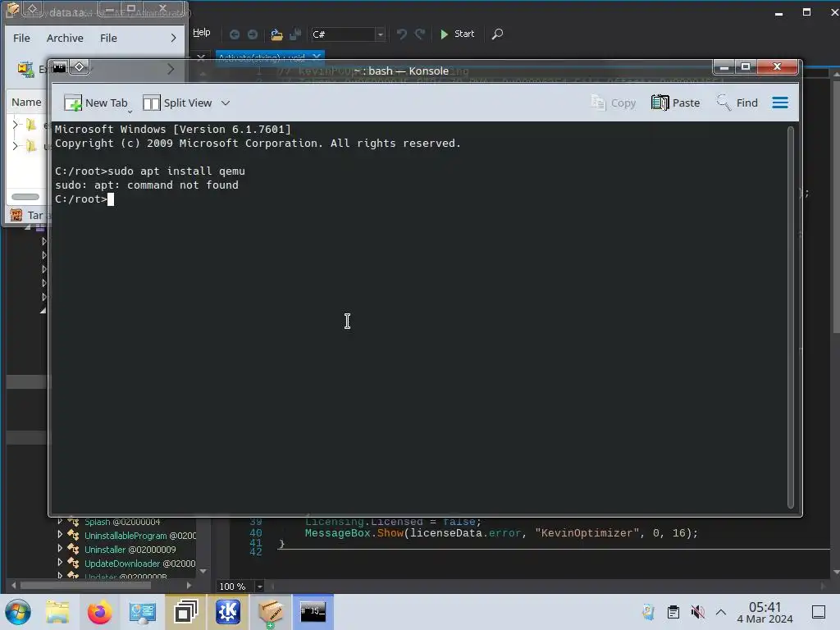Open the Windows Start orb
840x630 pixels.
[17, 612]
